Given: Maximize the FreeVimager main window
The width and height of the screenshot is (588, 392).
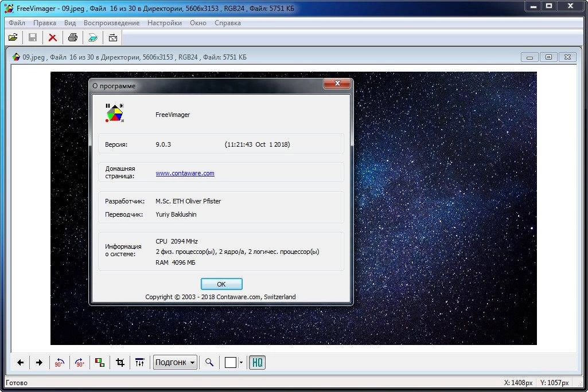Looking at the screenshot, I should [x=550, y=6].
